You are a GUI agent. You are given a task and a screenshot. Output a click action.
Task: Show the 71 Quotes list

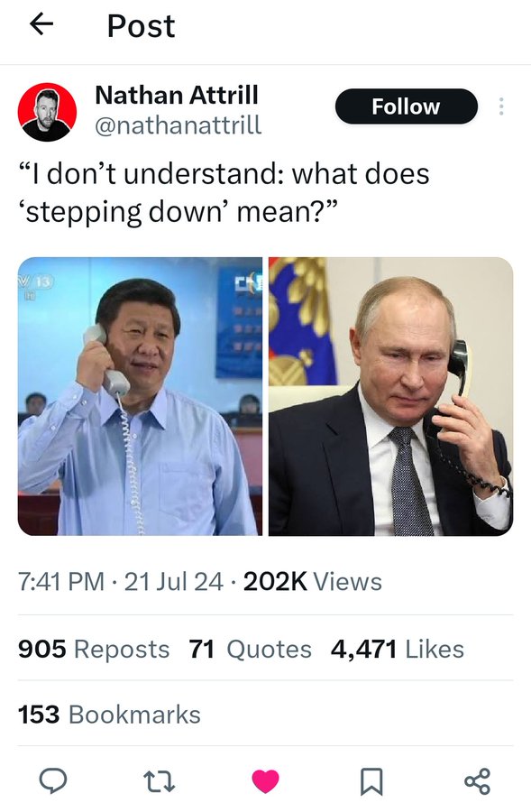251,649
